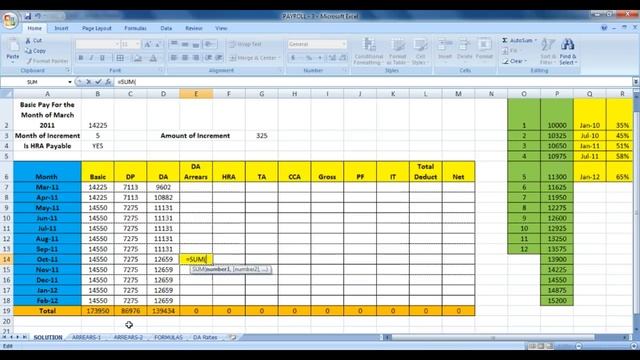
Task: Switch to the Insert tab
Action: pos(61,28)
